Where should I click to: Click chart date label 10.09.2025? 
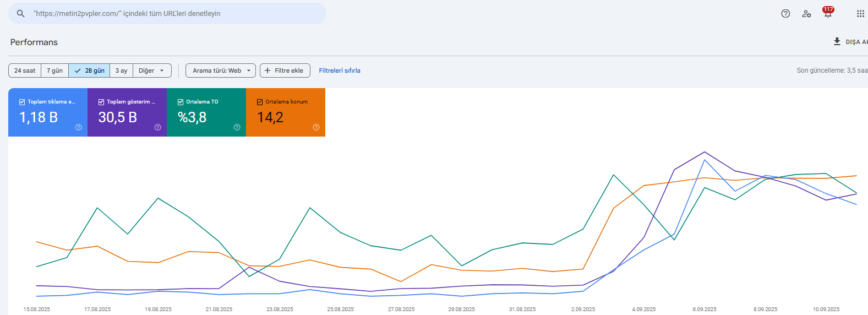click(826, 309)
